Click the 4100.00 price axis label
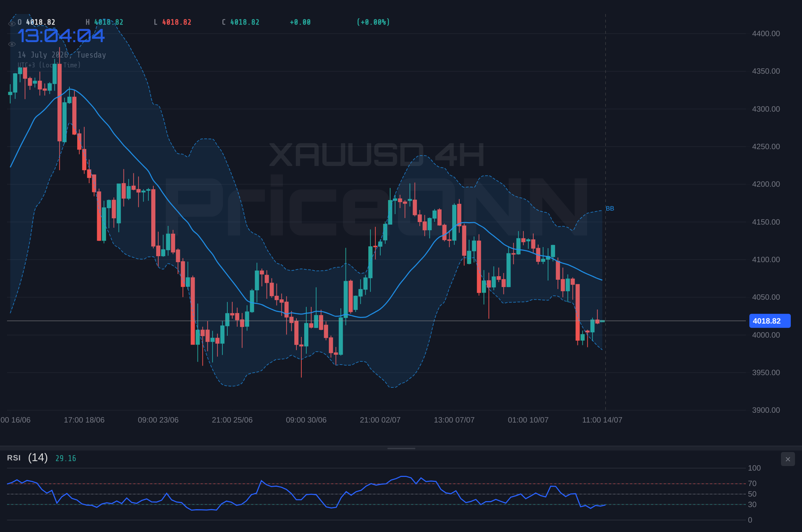The width and height of the screenshot is (802, 532). point(766,260)
